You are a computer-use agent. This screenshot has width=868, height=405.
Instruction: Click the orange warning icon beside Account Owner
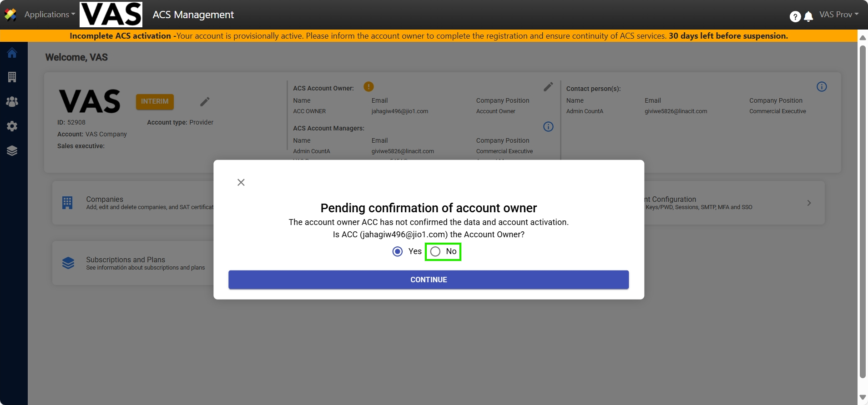point(368,87)
